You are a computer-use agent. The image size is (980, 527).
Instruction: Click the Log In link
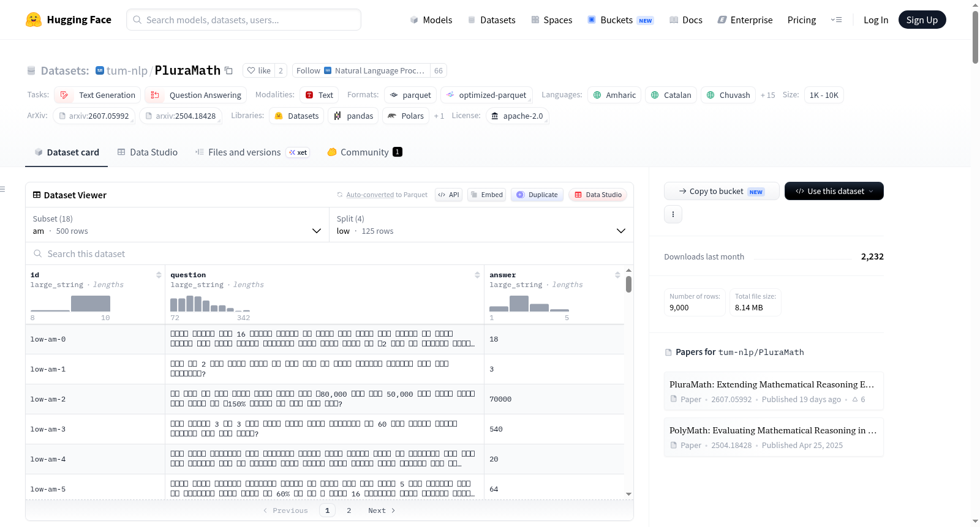point(876,20)
